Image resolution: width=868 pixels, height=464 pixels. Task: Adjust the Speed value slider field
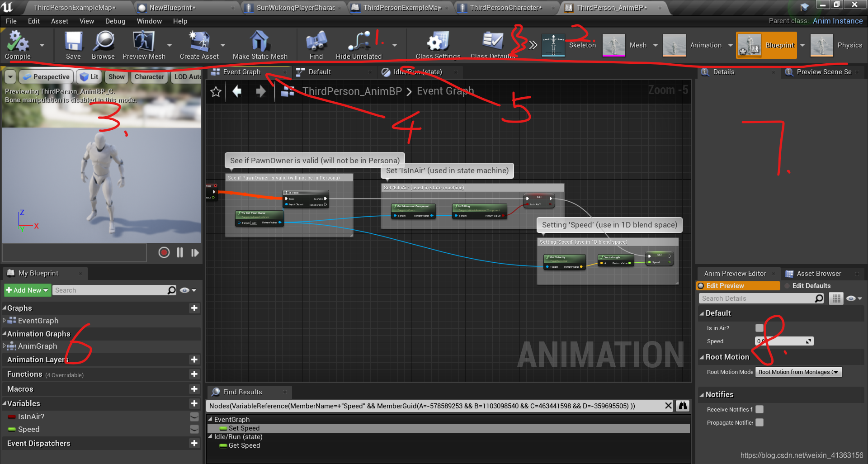[784, 341]
